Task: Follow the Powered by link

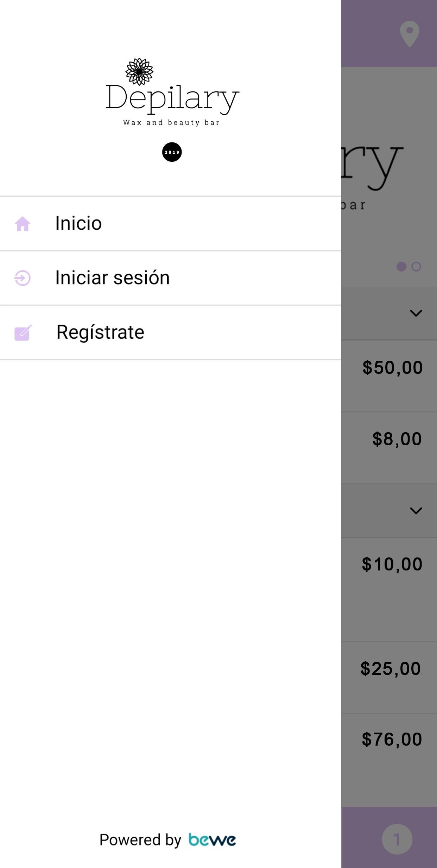Action: pyautogui.click(x=140, y=840)
